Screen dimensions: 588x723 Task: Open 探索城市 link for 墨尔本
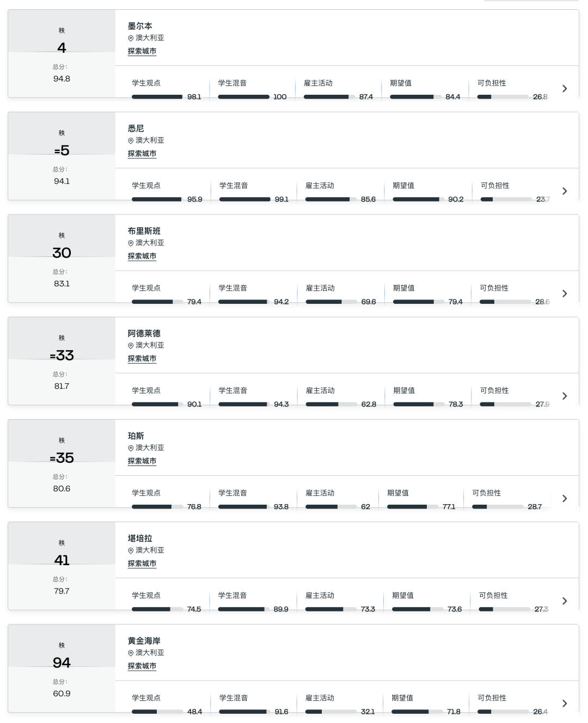point(142,51)
